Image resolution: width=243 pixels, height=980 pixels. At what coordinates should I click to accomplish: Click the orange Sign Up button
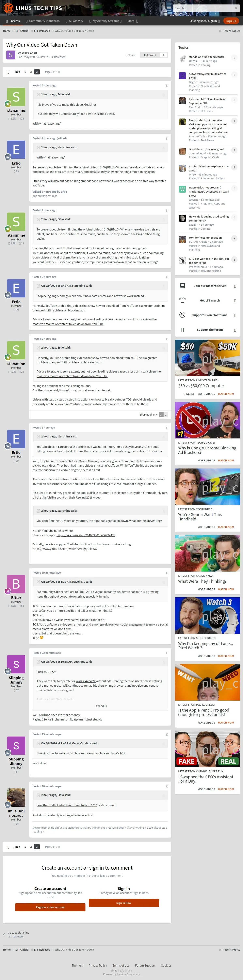231,21
